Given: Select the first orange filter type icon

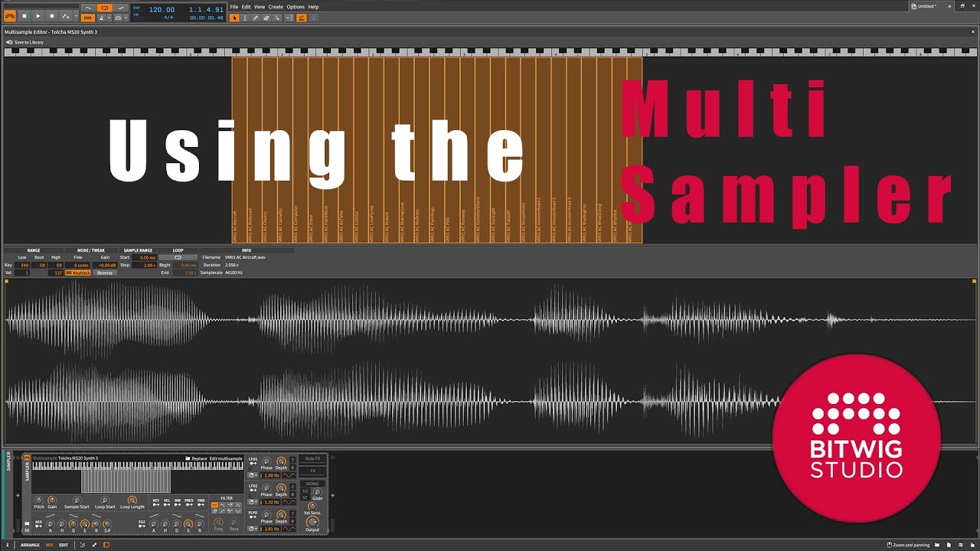Looking at the screenshot, I should pyautogui.click(x=214, y=505).
